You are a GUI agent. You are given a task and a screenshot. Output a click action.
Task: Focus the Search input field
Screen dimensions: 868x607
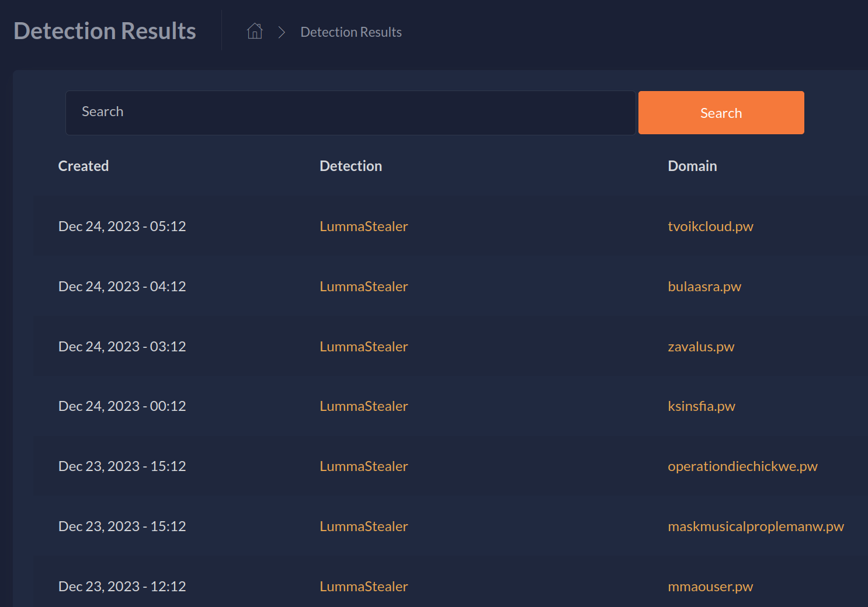[350, 112]
